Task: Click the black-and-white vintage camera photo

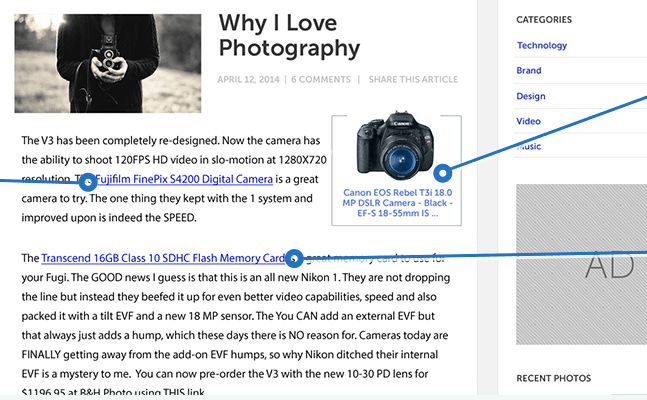Action: click(x=108, y=63)
